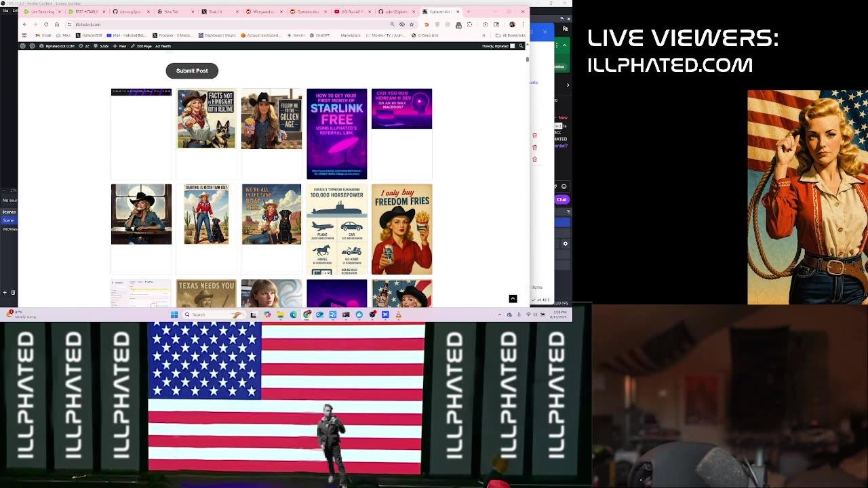The image size is (868, 488).
Task: Open the I Only Buy Freedom Fries poster
Action: (401, 229)
